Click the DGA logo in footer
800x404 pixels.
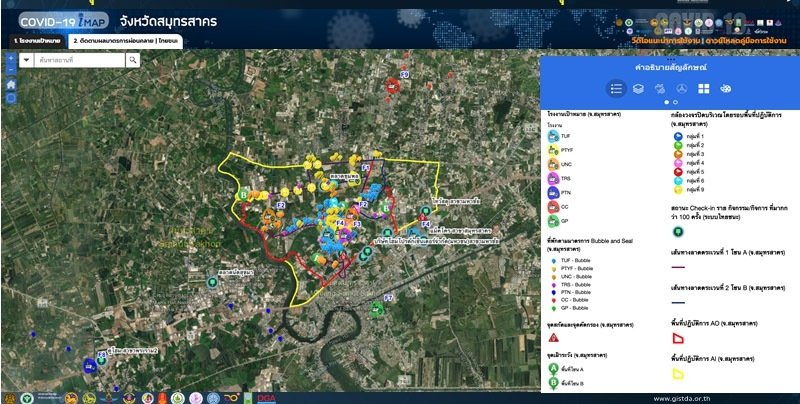click(x=269, y=396)
